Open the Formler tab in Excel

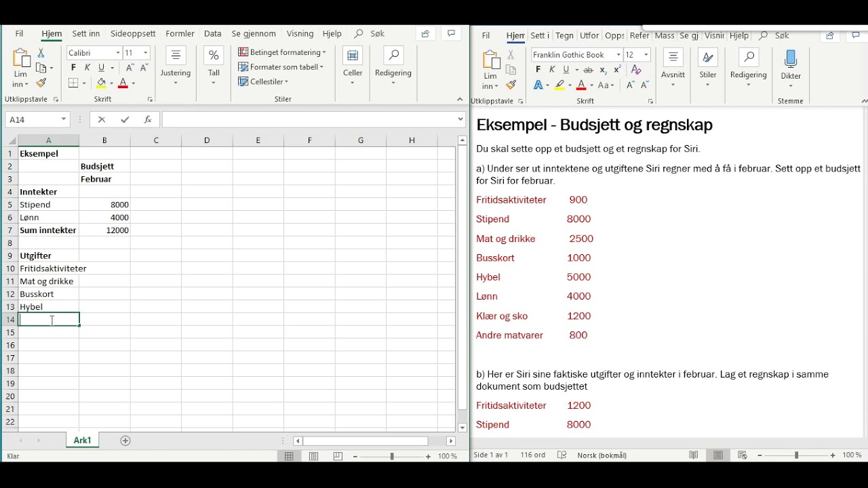pos(180,33)
